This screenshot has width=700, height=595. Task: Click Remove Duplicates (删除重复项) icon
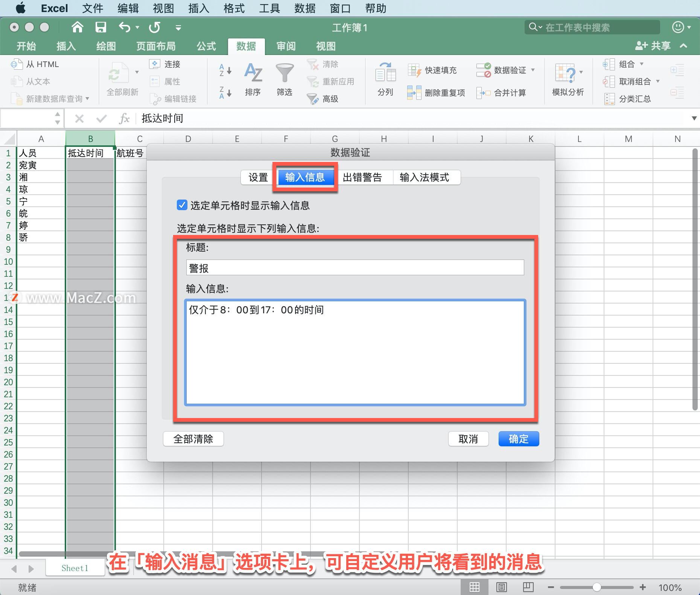(x=414, y=93)
